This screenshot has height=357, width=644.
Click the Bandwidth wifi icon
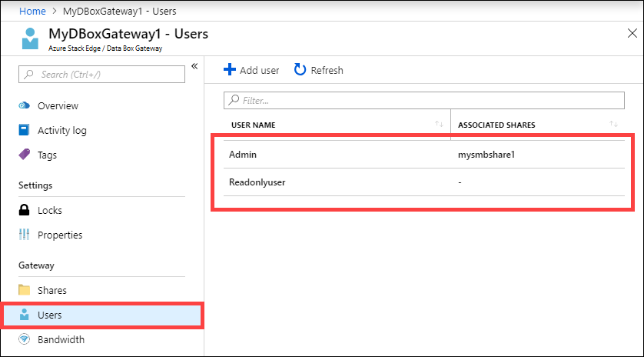tap(25, 339)
